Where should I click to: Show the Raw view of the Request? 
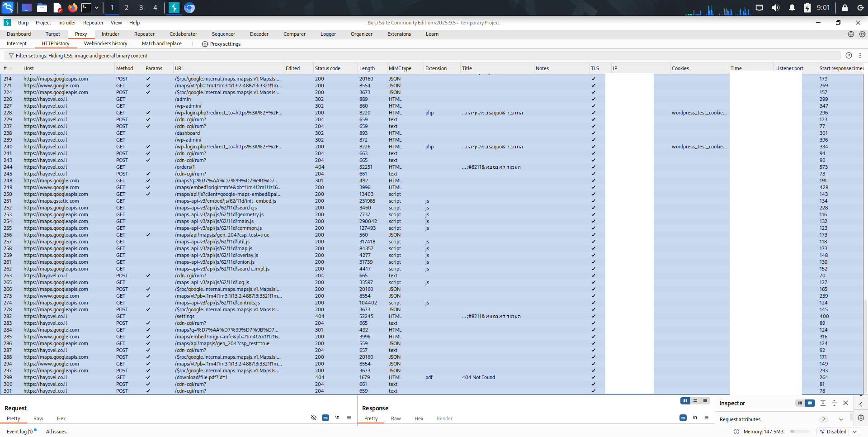pyautogui.click(x=38, y=418)
